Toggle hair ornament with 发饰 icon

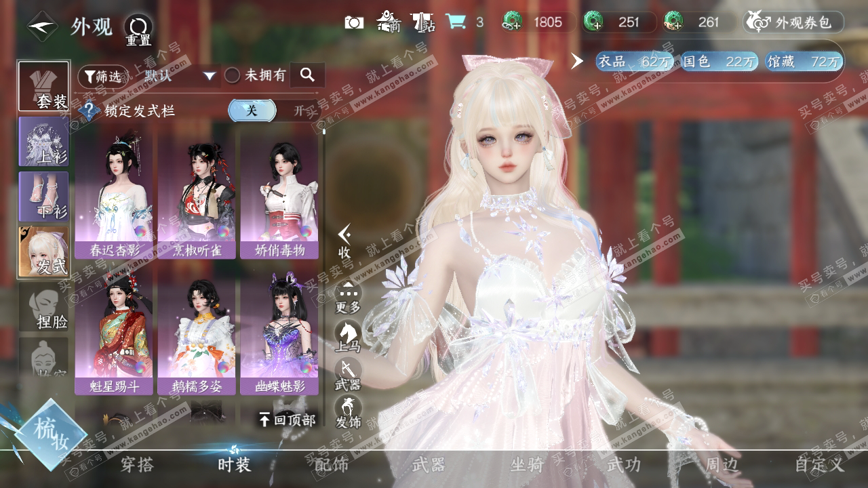tap(348, 412)
